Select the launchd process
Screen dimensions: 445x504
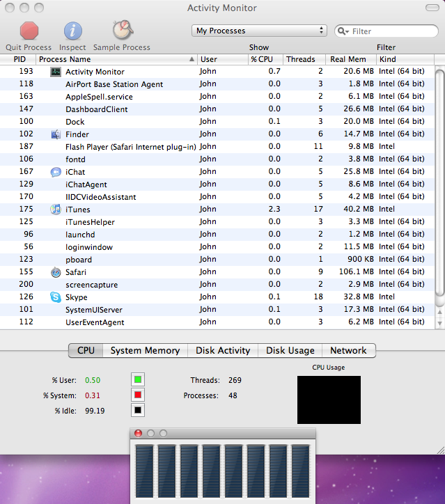[x=217, y=235]
